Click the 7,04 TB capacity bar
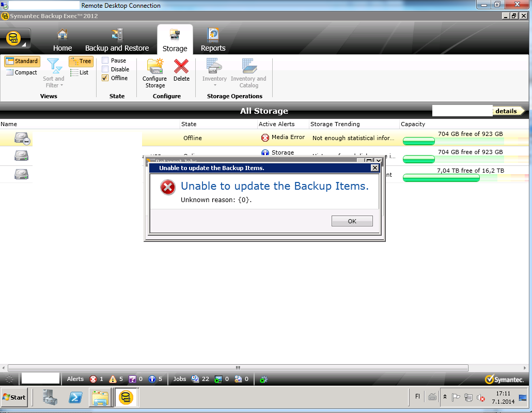The height and width of the screenshot is (413, 532). point(441,178)
